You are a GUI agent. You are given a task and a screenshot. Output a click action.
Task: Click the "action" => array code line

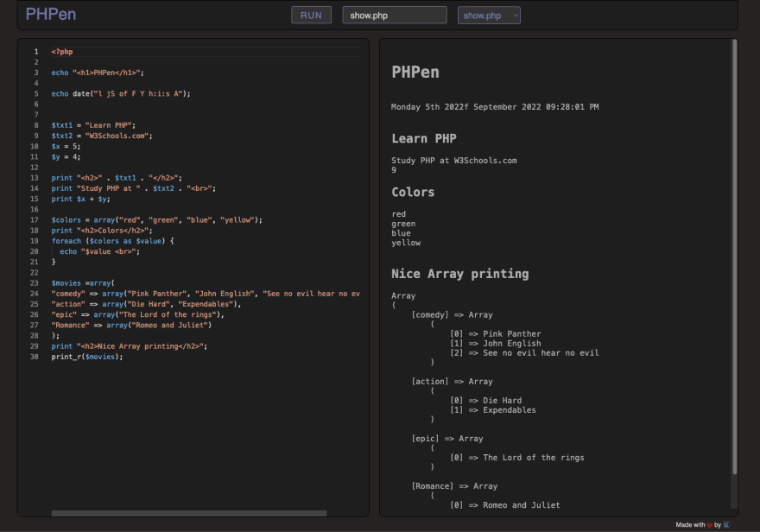click(x=146, y=304)
